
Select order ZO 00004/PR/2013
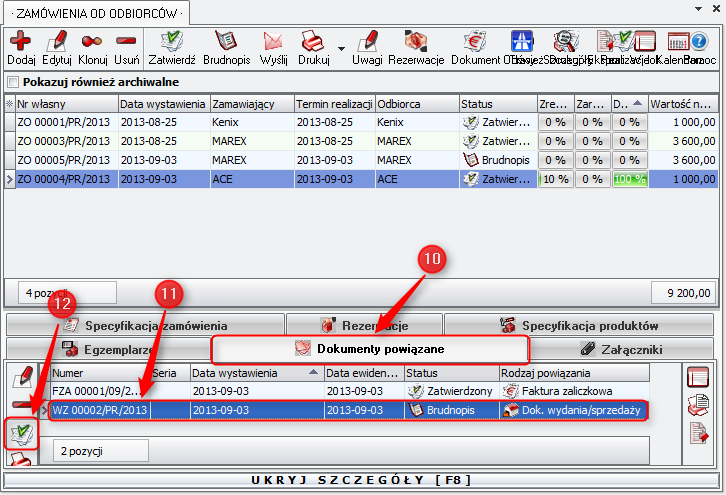click(361, 179)
